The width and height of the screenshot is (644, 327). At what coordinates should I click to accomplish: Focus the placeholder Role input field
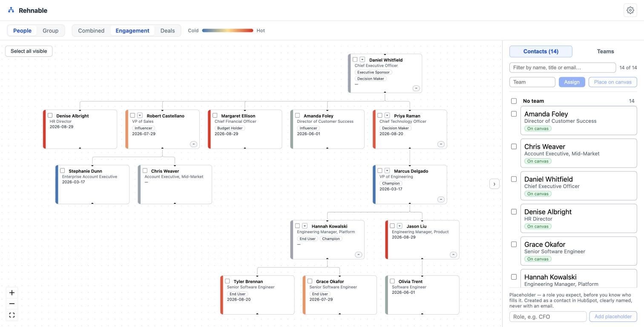click(x=548, y=317)
